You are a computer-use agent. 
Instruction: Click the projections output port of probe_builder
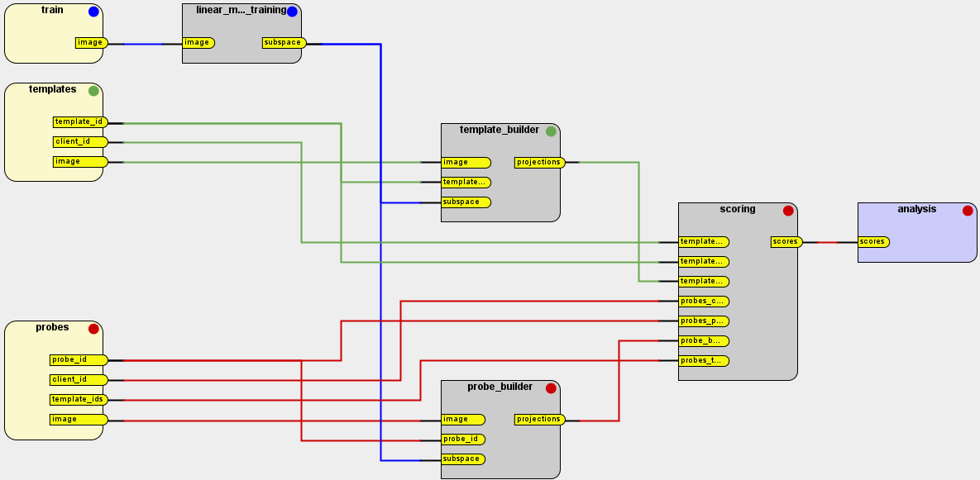[538, 419]
